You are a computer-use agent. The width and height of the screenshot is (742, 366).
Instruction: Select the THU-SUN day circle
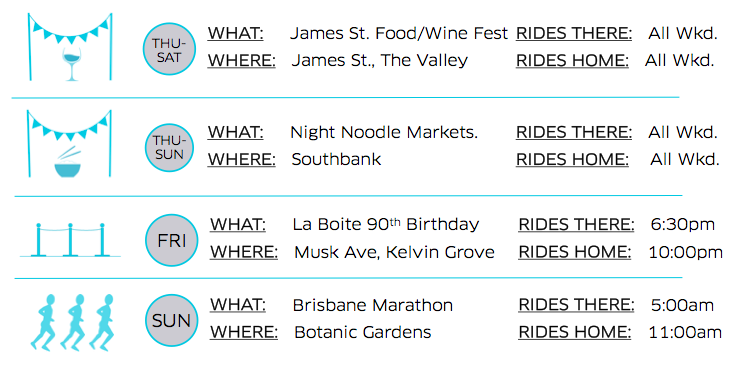pyautogui.click(x=169, y=147)
